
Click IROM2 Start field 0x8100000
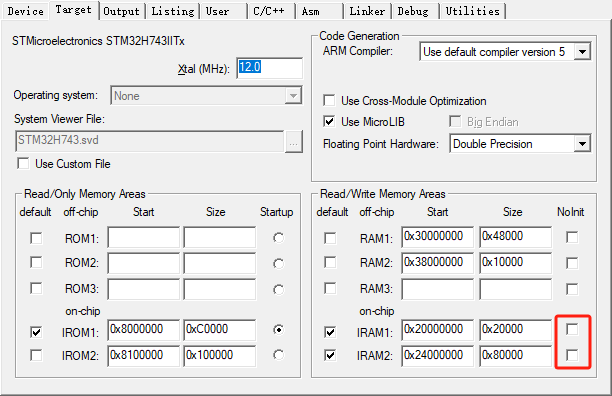tap(143, 356)
